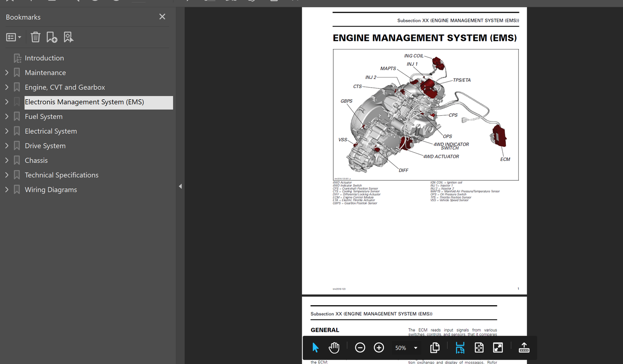Toggle fit width scrolling mode
The height and width of the screenshot is (364, 623).
460,348
